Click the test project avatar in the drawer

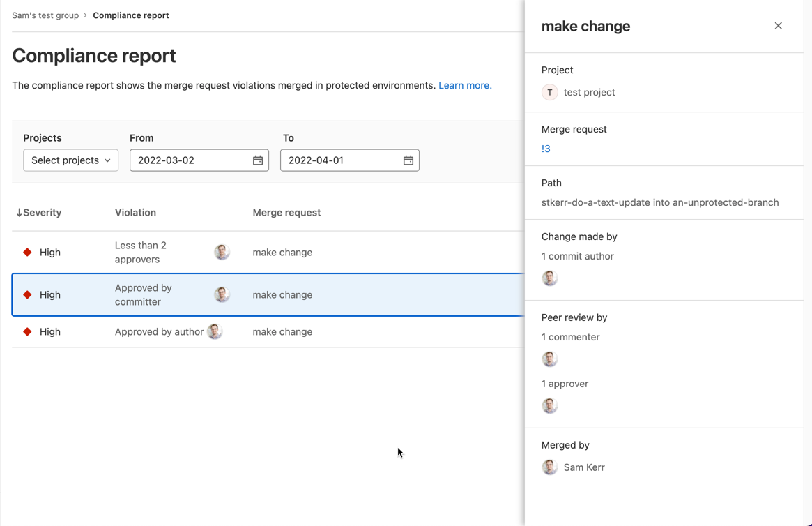click(549, 91)
